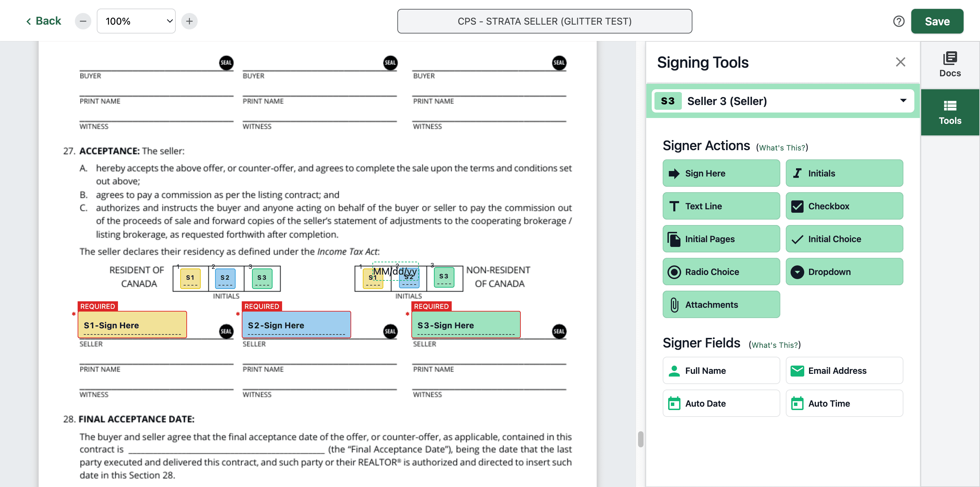Screen dimensions: 980x487
Task: Insert the Full Name signer field
Action: click(721, 371)
